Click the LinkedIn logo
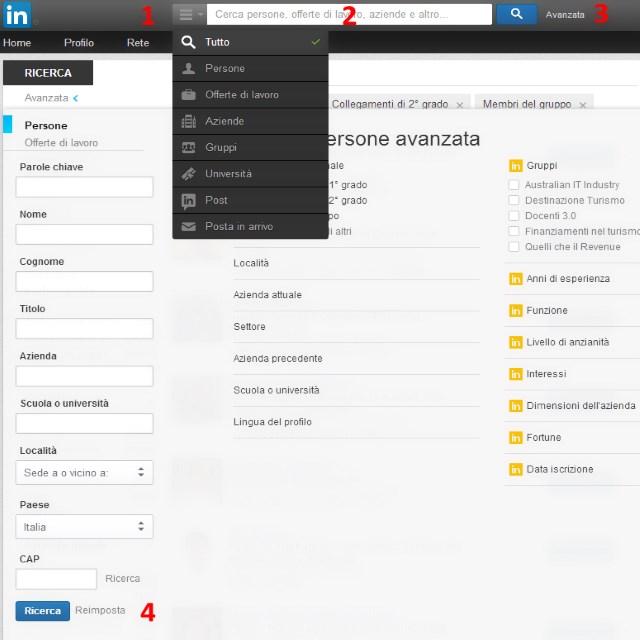640x640 pixels. [17, 15]
